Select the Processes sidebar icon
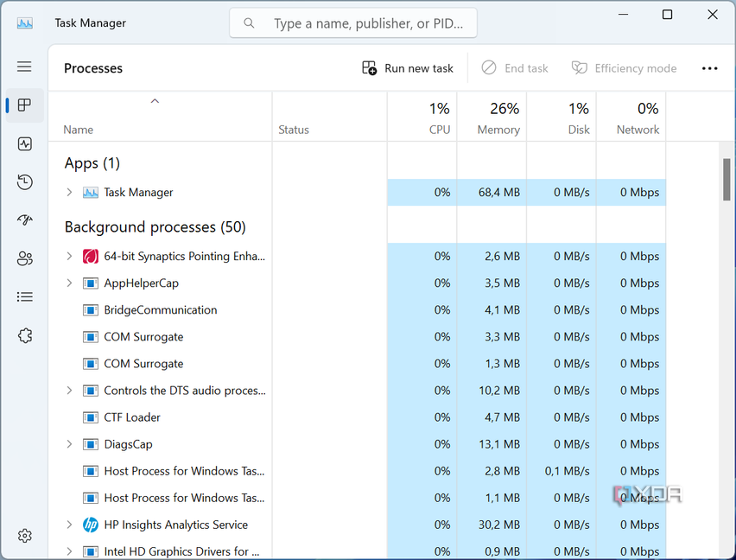The height and width of the screenshot is (560, 736). click(24, 105)
